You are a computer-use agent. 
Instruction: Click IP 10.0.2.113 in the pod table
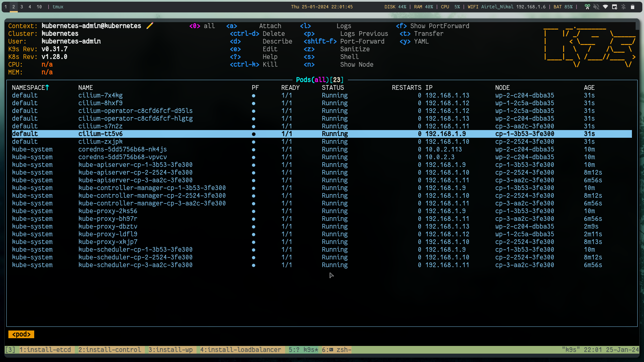click(444, 149)
